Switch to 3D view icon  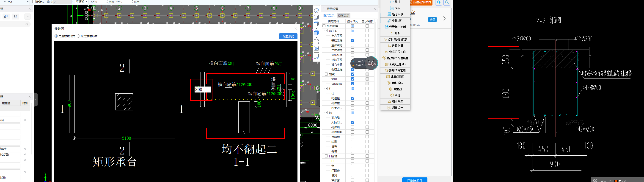click(x=316, y=17)
